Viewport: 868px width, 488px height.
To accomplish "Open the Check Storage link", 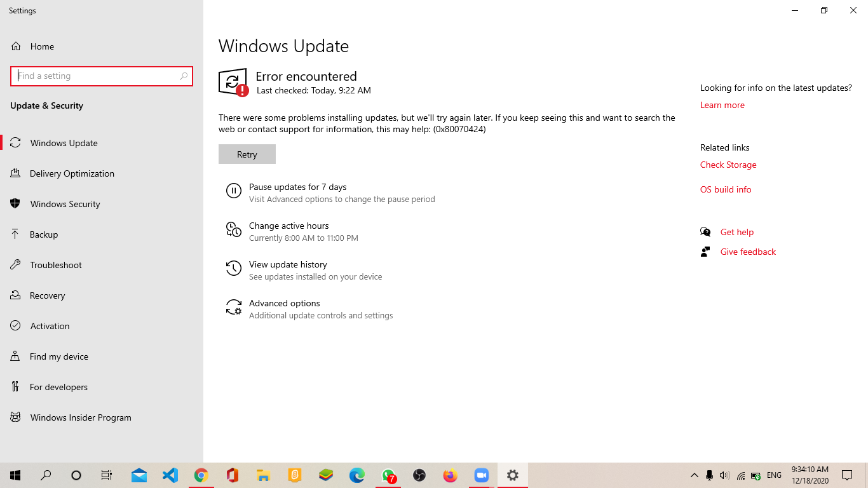I will pos(728,165).
